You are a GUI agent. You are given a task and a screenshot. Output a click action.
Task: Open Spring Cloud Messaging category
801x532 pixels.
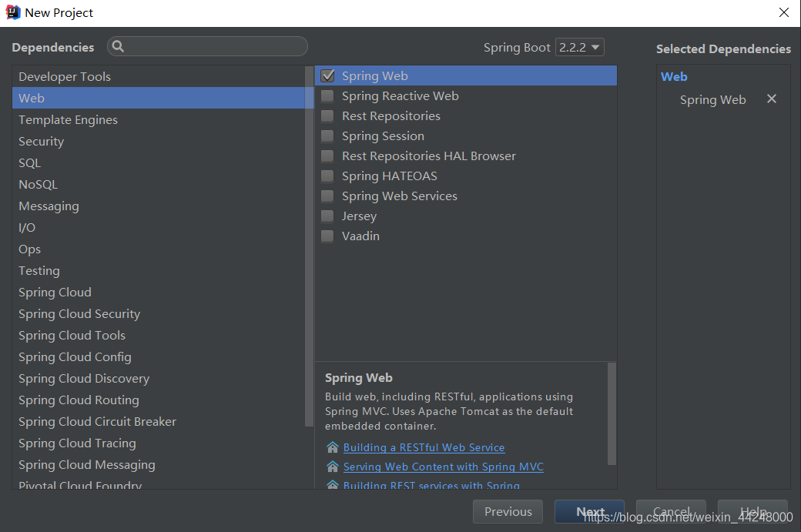pyautogui.click(x=159, y=464)
